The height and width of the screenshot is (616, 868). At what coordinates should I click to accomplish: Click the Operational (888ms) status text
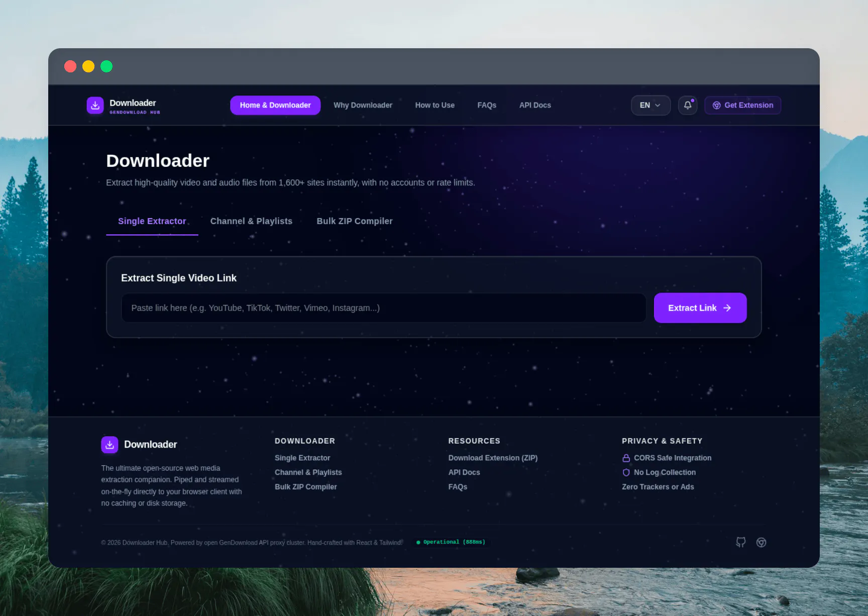[x=454, y=542]
